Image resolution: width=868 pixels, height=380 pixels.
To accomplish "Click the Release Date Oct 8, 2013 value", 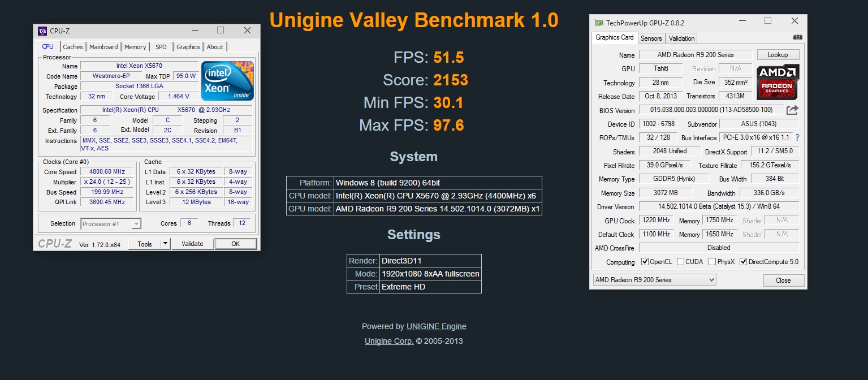I will click(x=660, y=96).
